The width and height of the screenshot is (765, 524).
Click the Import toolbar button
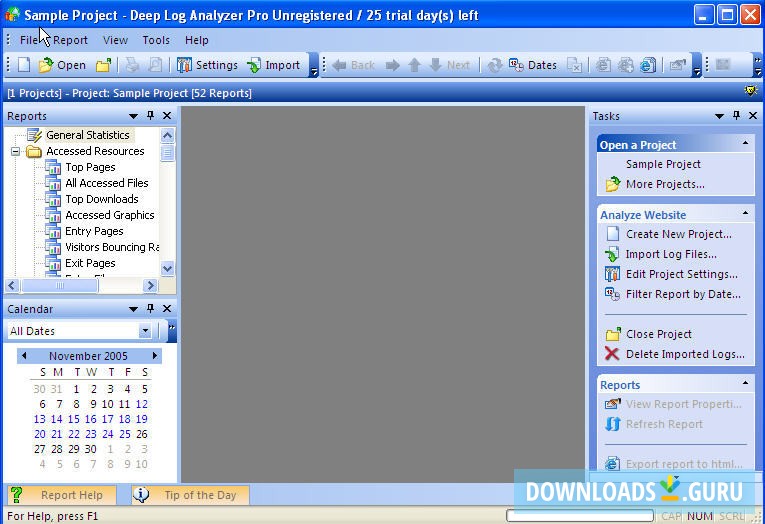click(273, 65)
